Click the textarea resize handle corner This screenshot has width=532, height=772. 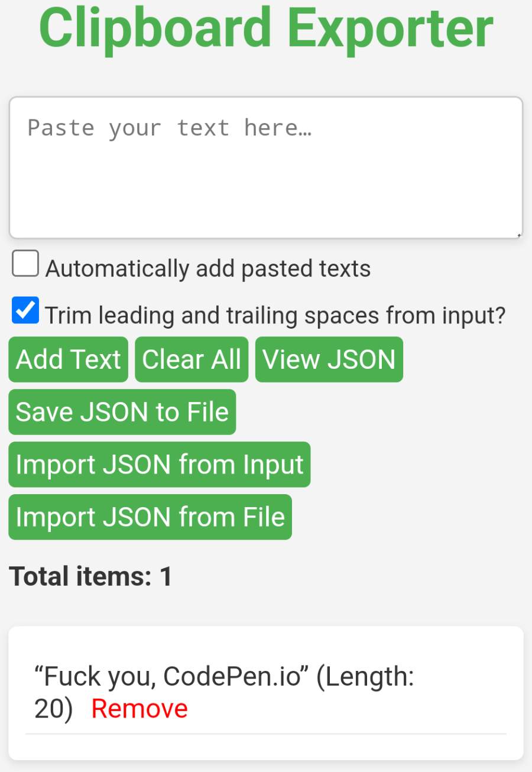pyautogui.click(x=519, y=235)
